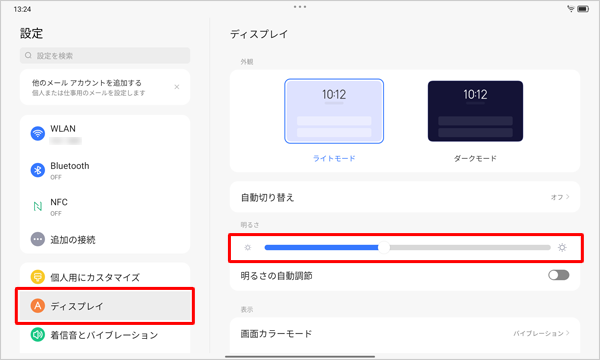
Task: Click the blue filled brightness track
Action: (x=321, y=248)
